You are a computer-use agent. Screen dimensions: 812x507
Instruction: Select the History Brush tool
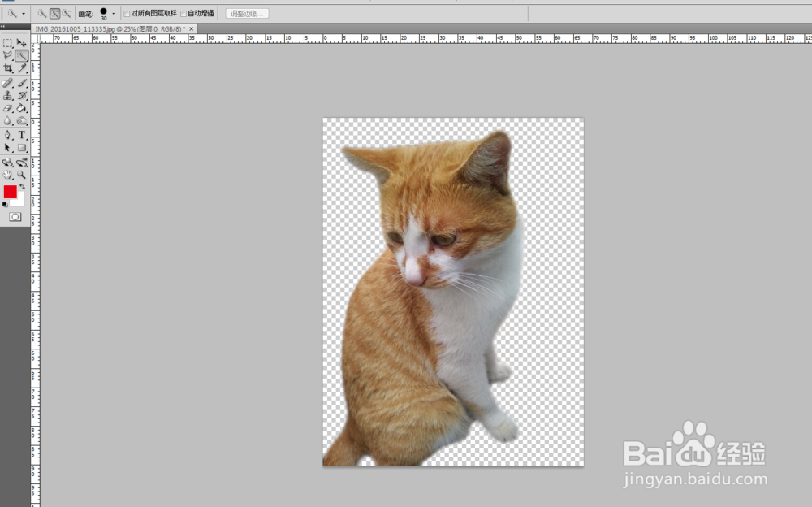(x=22, y=95)
